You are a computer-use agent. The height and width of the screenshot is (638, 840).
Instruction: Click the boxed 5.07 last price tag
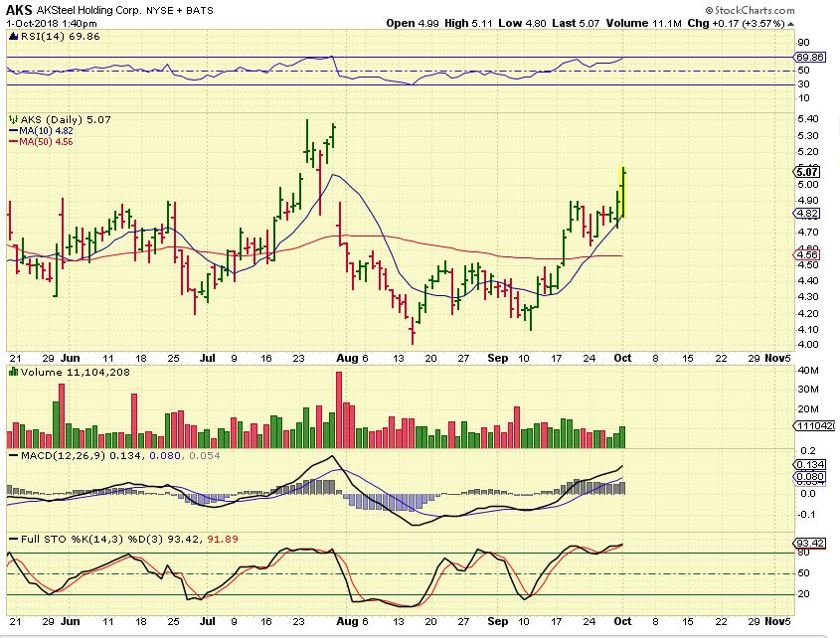(x=807, y=172)
